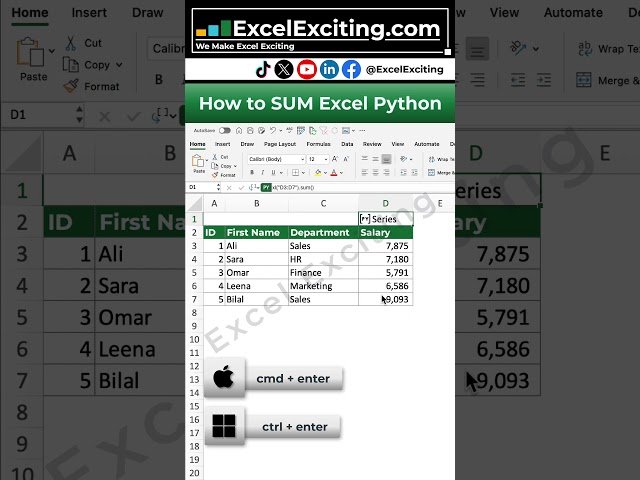Open fill color picker arrow in inset ribbon
This screenshot has height=480, width=640.
pos(325,173)
